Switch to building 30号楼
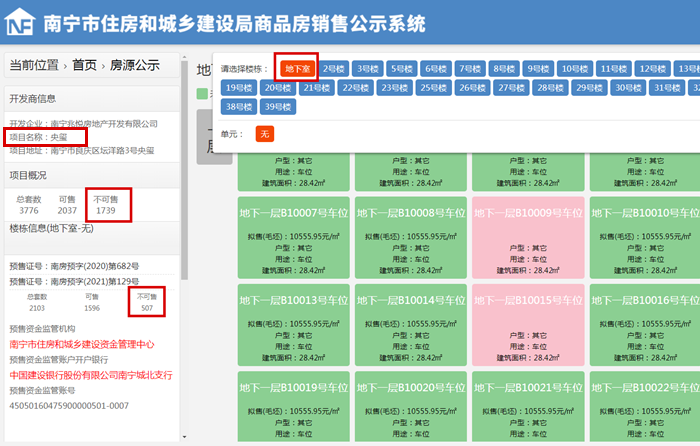 pyautogui.click(x=629, y=88)
